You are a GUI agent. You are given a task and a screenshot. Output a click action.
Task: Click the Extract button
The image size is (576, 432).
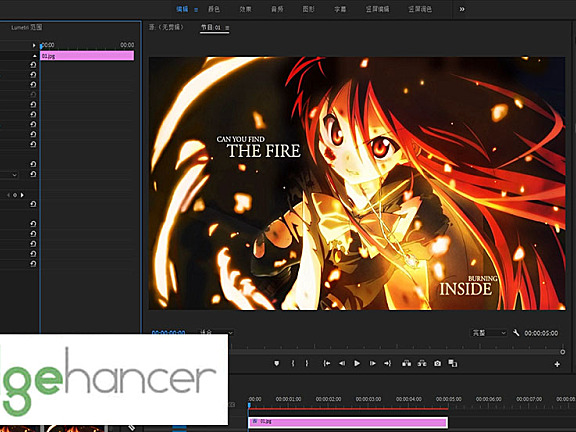(422, 363)
